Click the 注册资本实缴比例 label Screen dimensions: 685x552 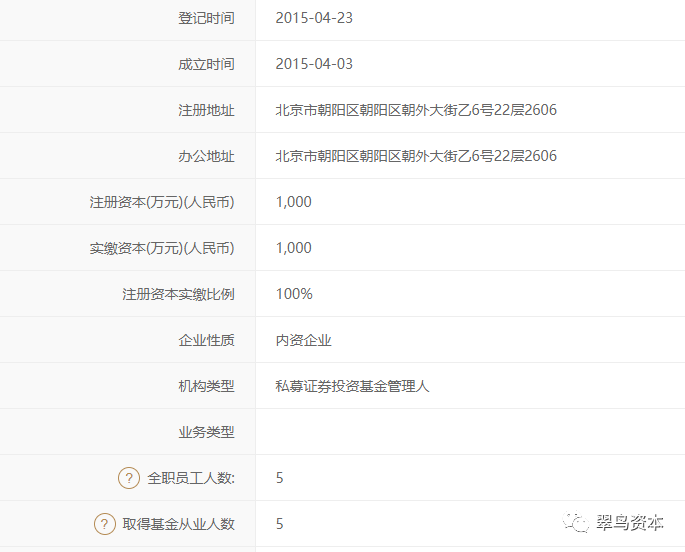[x=178, y=294]
